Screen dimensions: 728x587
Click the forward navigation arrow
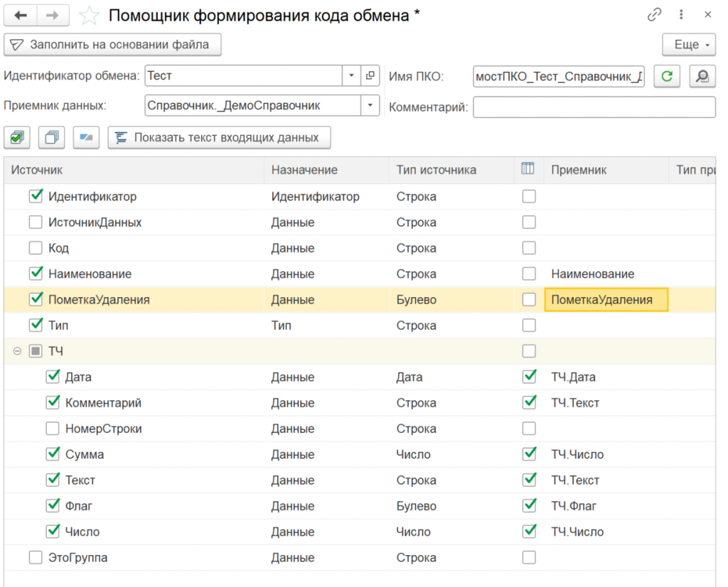(x=53, y=15)
